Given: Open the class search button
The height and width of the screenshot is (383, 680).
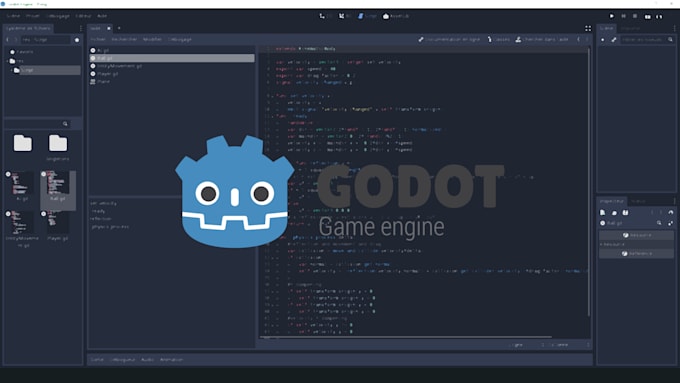Looking at the screenshot, I should click(x=499, y=39).
